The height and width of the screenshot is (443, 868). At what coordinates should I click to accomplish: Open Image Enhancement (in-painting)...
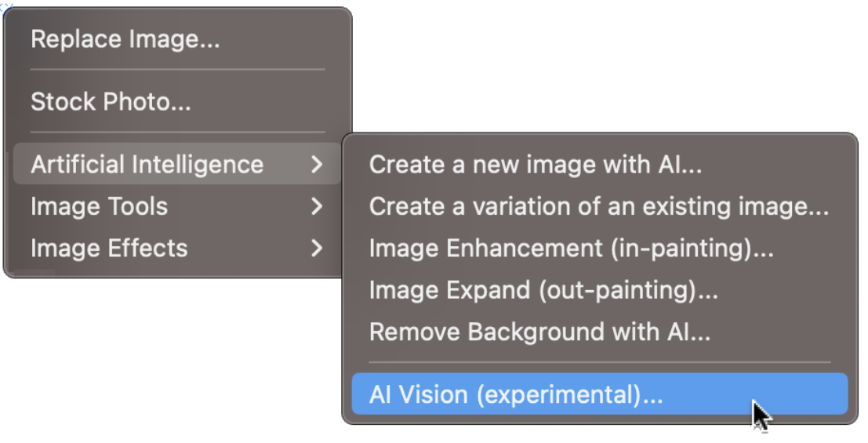point(572,248)
